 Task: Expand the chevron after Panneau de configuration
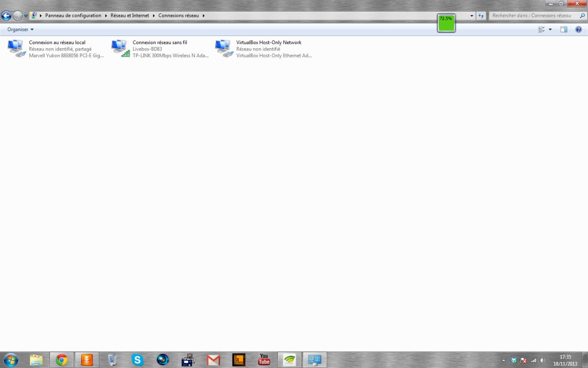pyautogui.click(x=106, y=16)
